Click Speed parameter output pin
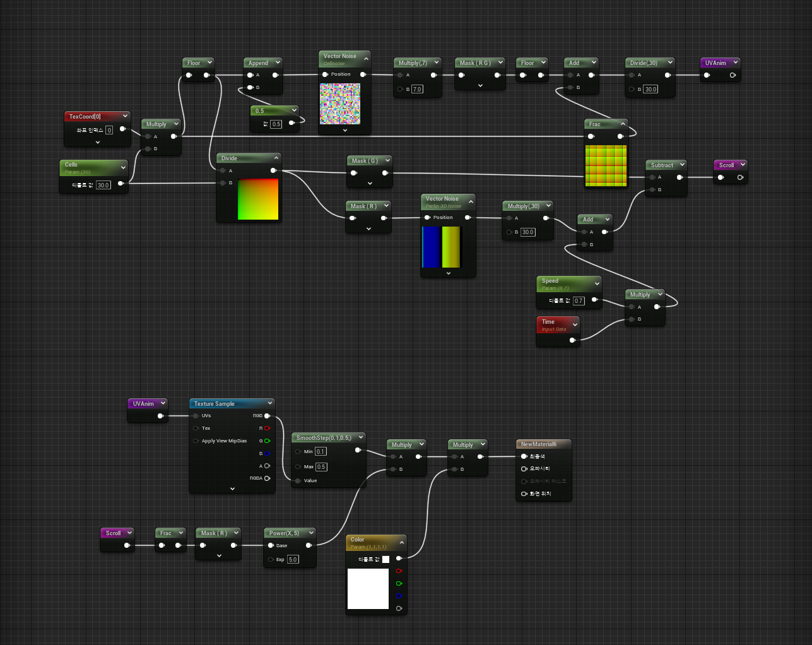 594,300
